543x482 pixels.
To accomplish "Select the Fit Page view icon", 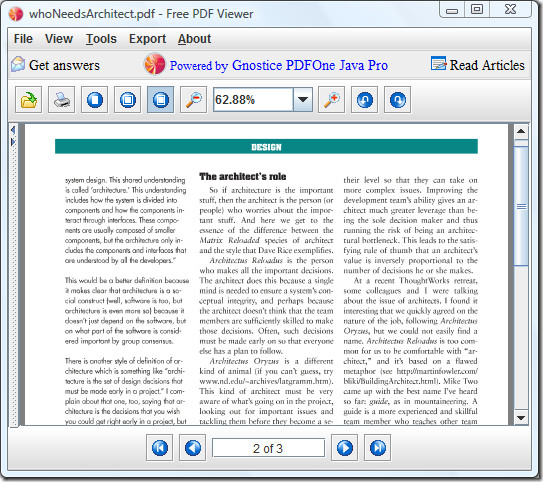I will pyautogui.click(x=127, y=100).
